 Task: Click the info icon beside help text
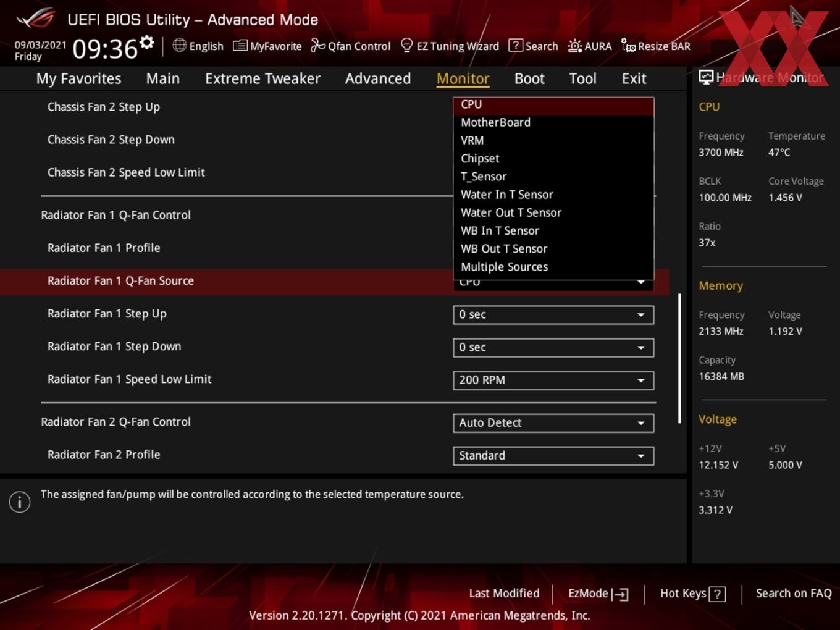click(x=20, y=502)
